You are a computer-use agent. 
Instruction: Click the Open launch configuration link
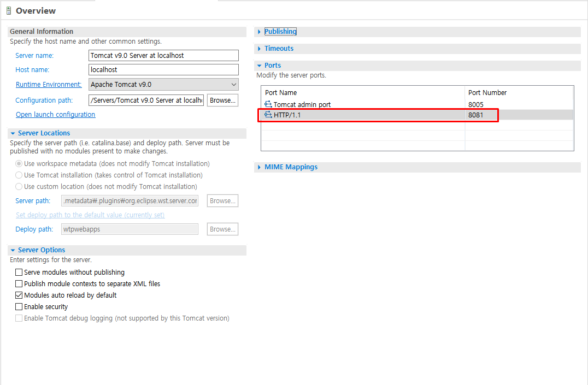(x=56, y=114)
